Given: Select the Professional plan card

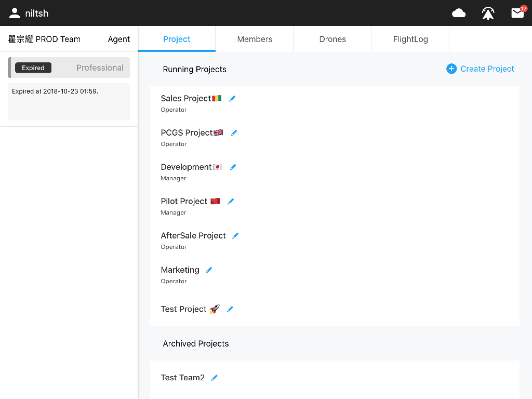Looking at the screenshot, I should click(100, 68).
